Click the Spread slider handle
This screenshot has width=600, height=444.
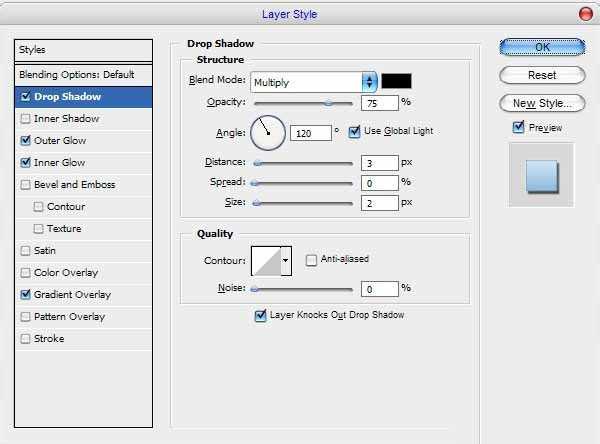pos(254,183)
